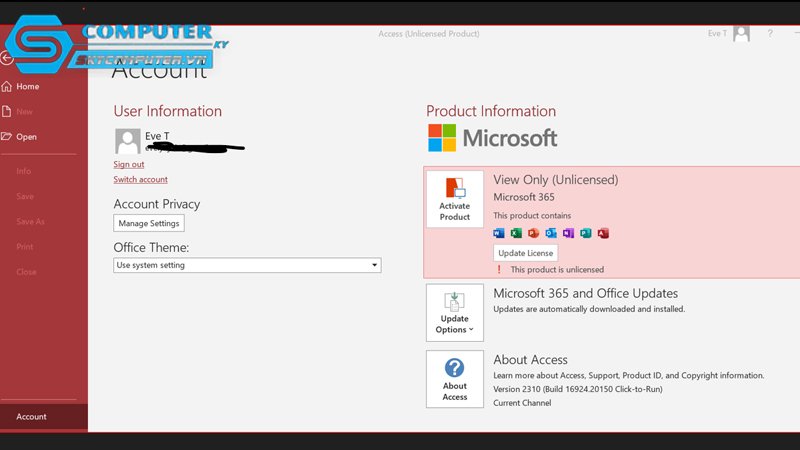The height and width of the screenshot is (450, 800).
Task: Click the Excel app icon
Action: (516, 233)
